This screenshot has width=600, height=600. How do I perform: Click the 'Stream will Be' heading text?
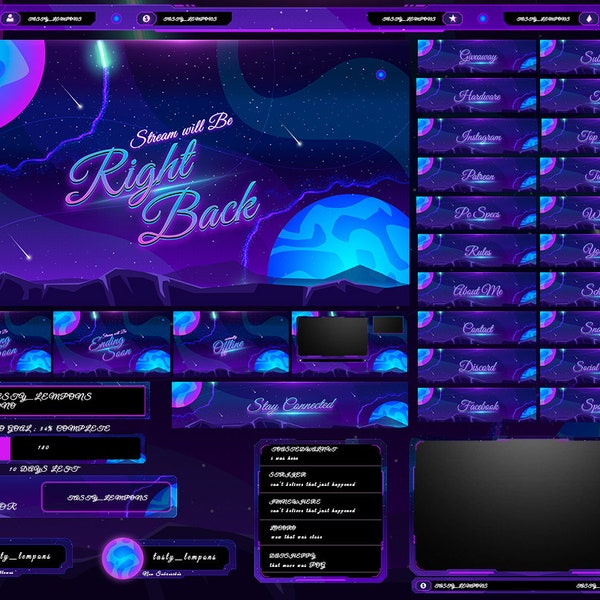tap(181, 130)
